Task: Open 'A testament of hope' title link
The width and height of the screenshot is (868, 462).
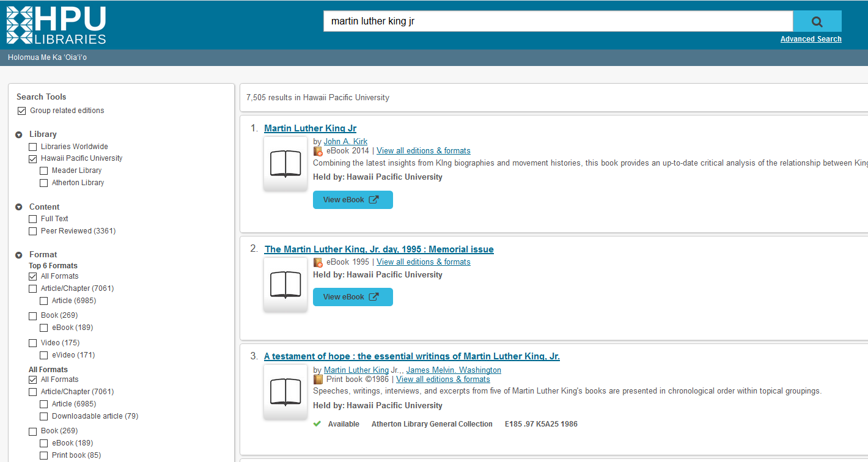Action: (x=412, y=356)
